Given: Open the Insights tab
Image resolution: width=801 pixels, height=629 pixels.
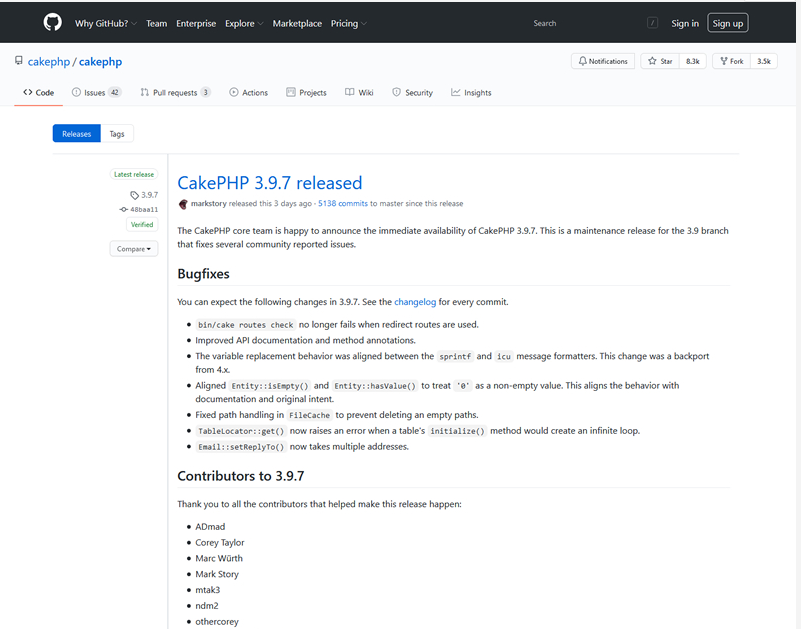Looking at the screenshot, I should [471, 92].
